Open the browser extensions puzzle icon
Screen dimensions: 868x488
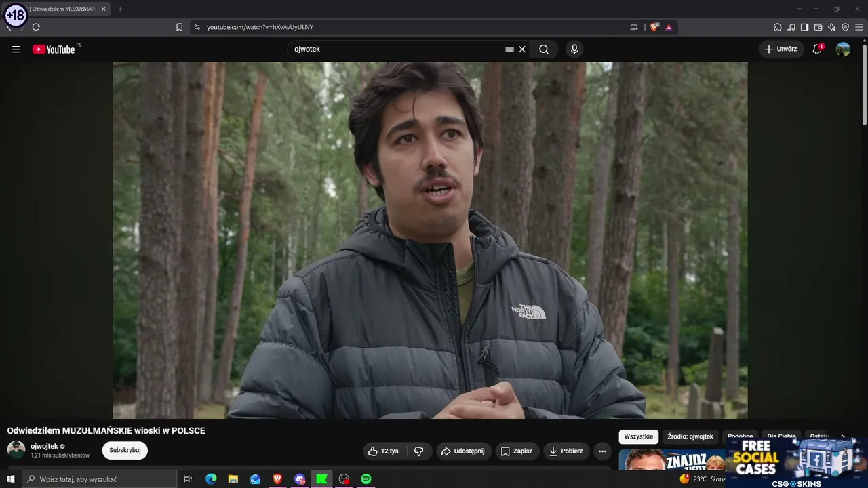tap(778, 27)
